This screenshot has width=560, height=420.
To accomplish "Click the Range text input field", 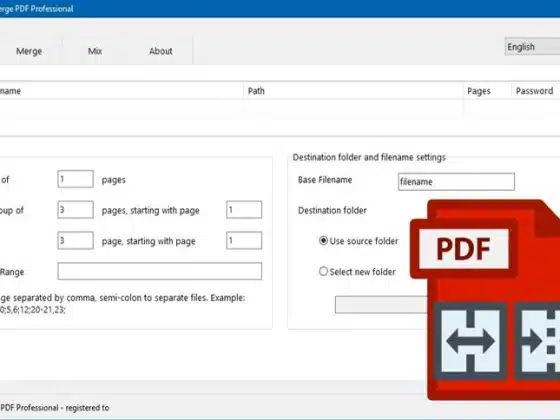I will (160, 271).
